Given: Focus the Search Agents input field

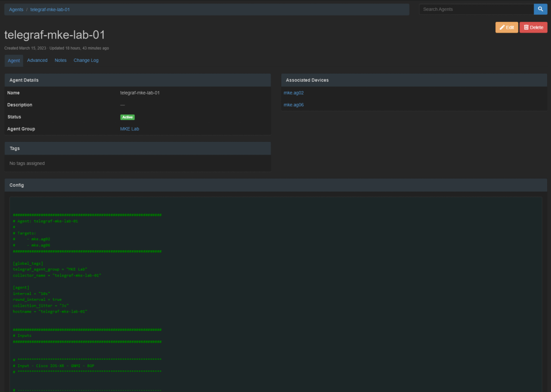Looking at the screenshot, I should [x=476, y=9].
